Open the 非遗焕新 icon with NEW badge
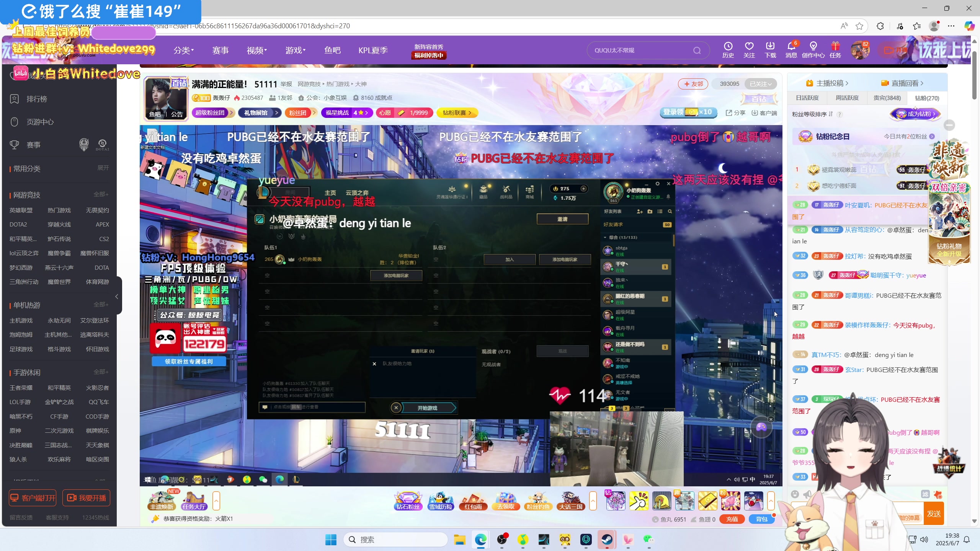This screenshot has height=551, width=980. pyautogui.click(x=162, y=501)
